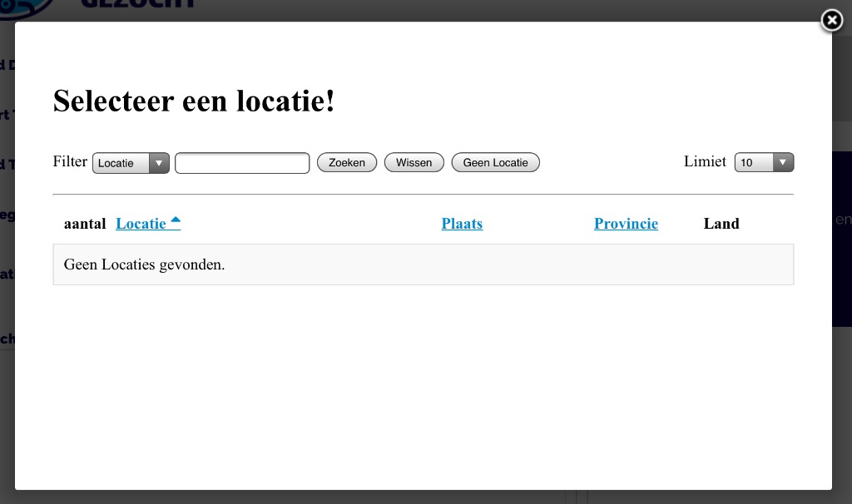
Task: Sort by the Locatie column link
Action: tap(148, 223)
